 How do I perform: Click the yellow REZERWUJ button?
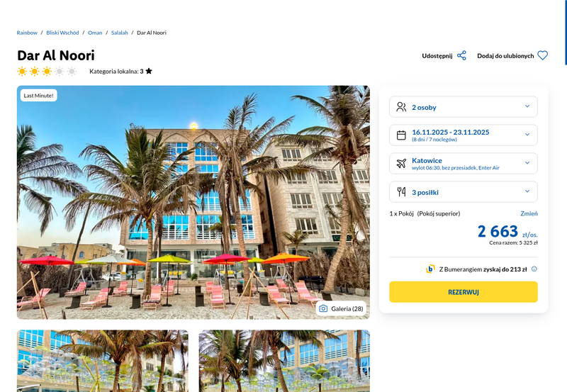pyautogui.click(x=464, y=292)
